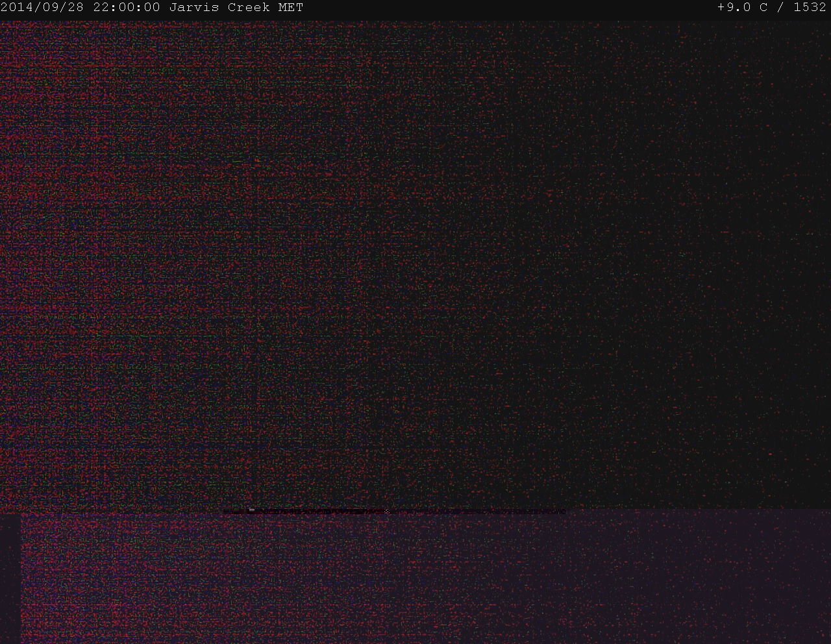Click the 1532 value at top right
The image size is (831, 644).
(810, 8)
